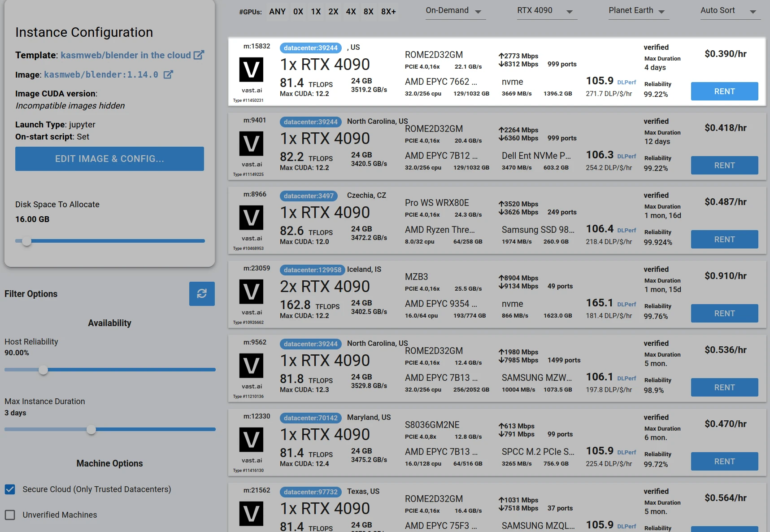Click the vast.ai logo on machine m:9401
The width and height of the screenshot is (770, 532).
click(x=251, y=144)
